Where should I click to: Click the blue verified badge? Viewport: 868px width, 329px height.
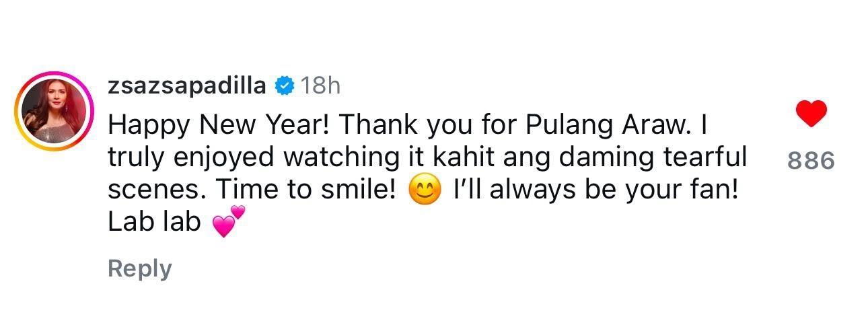coord(285,85)
